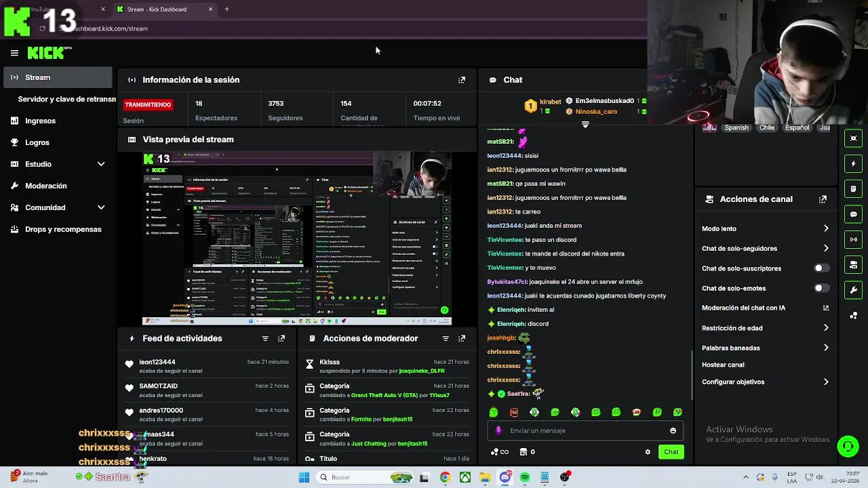Click the channel points infinity icon
The height and width of the screenshot is (488, 868).
click(x=500, y=452)
